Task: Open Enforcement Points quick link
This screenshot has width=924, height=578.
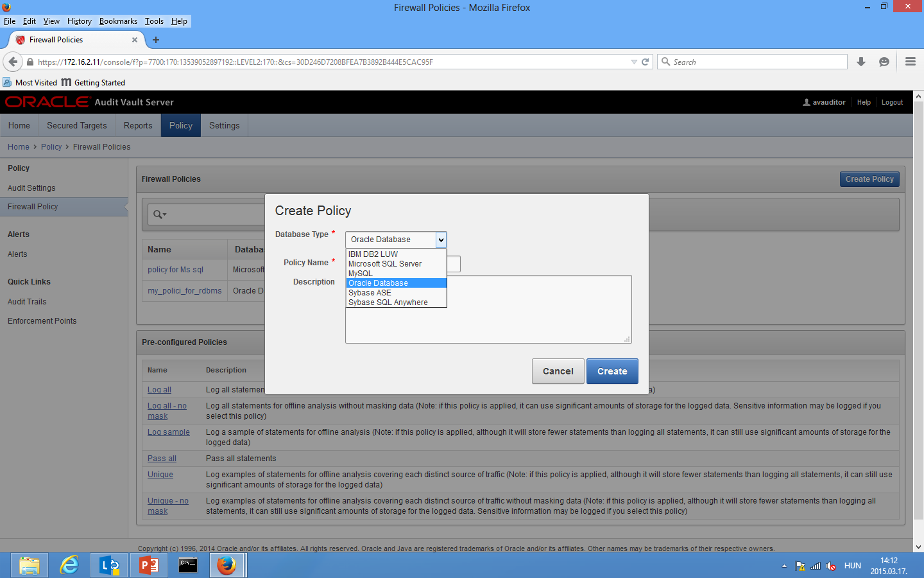Action: click(42, 321)
